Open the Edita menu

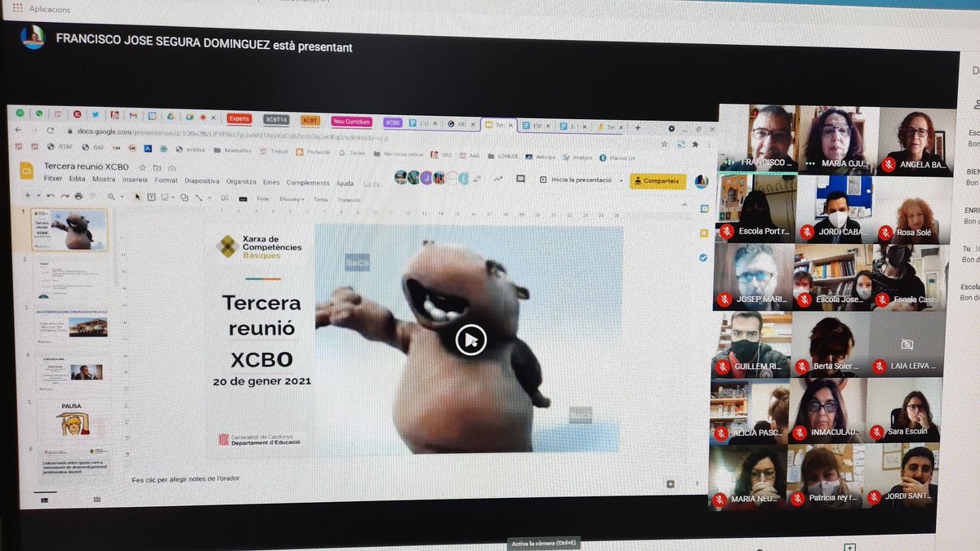point(77,180)
